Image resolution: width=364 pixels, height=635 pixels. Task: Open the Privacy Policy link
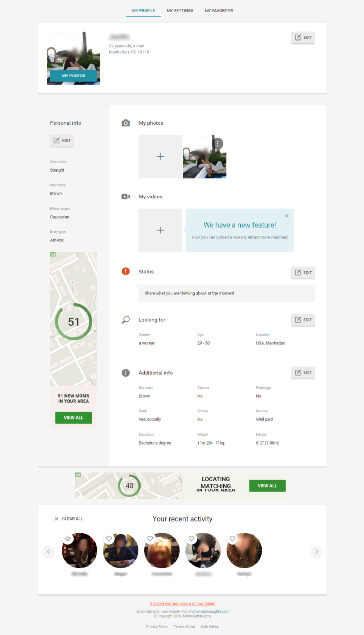click(x=157, y=626)
